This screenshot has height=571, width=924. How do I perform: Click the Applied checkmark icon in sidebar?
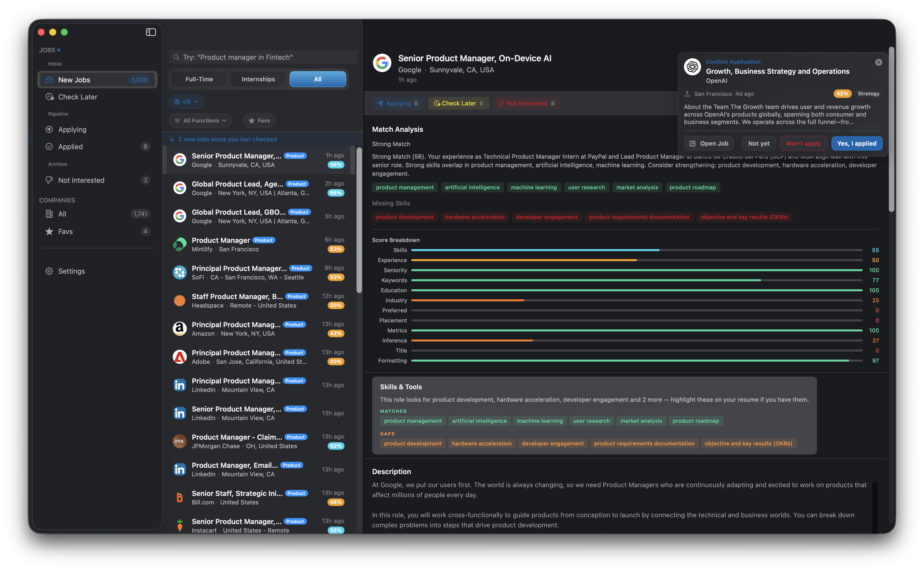tap(49, 147)
